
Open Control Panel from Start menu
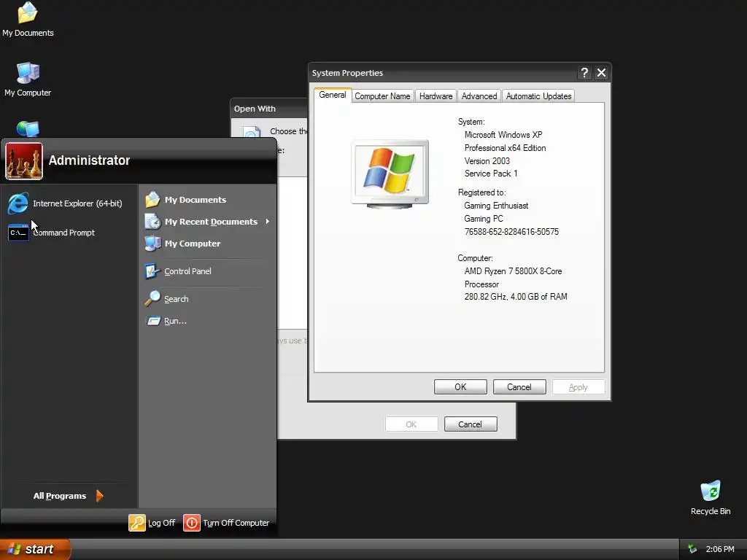click(x=178, y=271)
